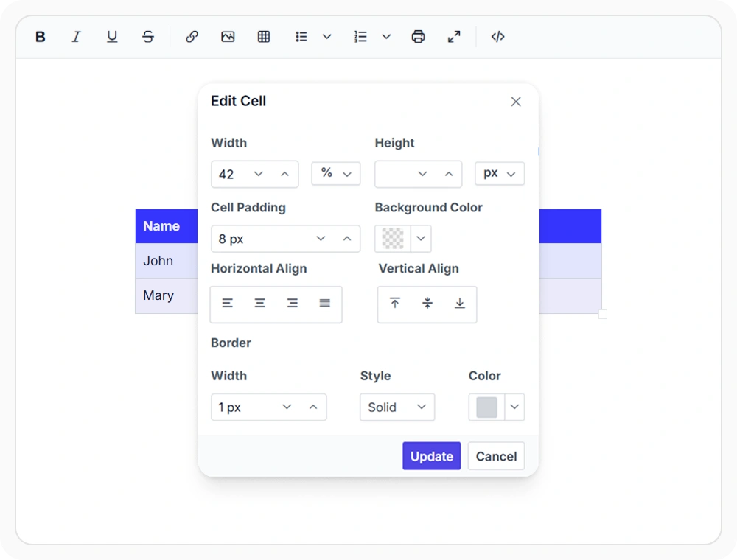737x560 pixels.
Task: Decrease the cell width value
Action: (x=259, y=175)
